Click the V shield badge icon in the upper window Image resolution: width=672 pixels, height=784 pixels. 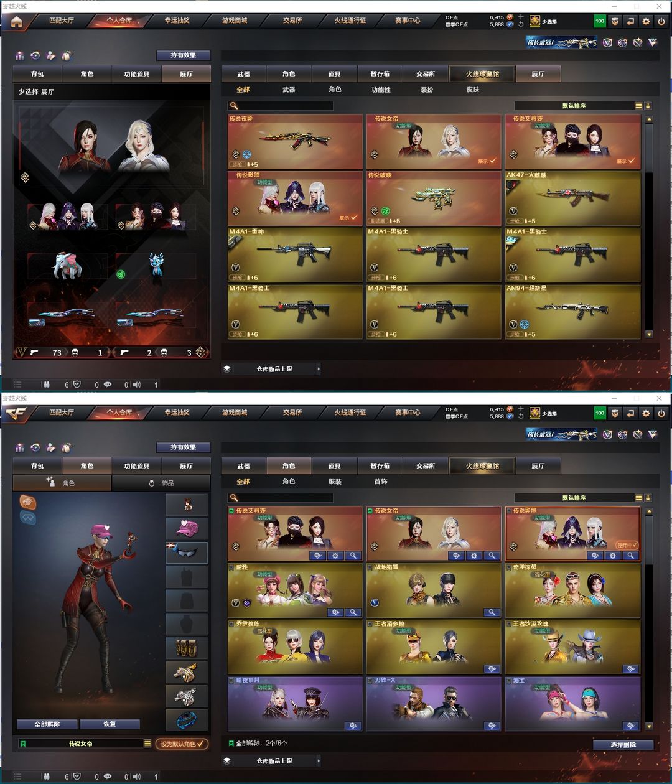pos(608,42)
